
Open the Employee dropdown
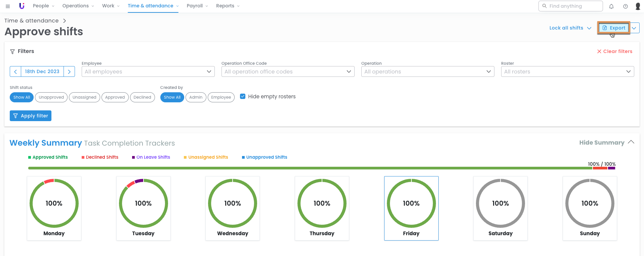[x=148, y=71]
